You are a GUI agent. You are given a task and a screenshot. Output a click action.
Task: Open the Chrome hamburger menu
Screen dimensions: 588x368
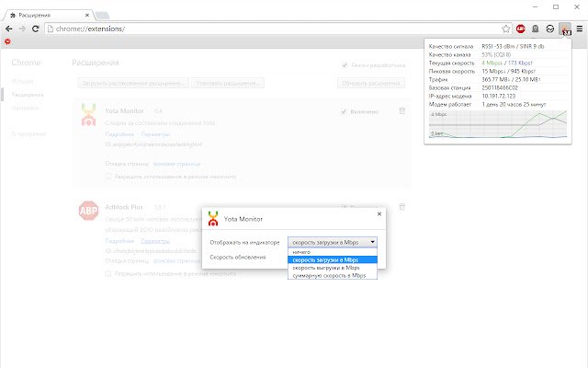click(x=580, y=29)
